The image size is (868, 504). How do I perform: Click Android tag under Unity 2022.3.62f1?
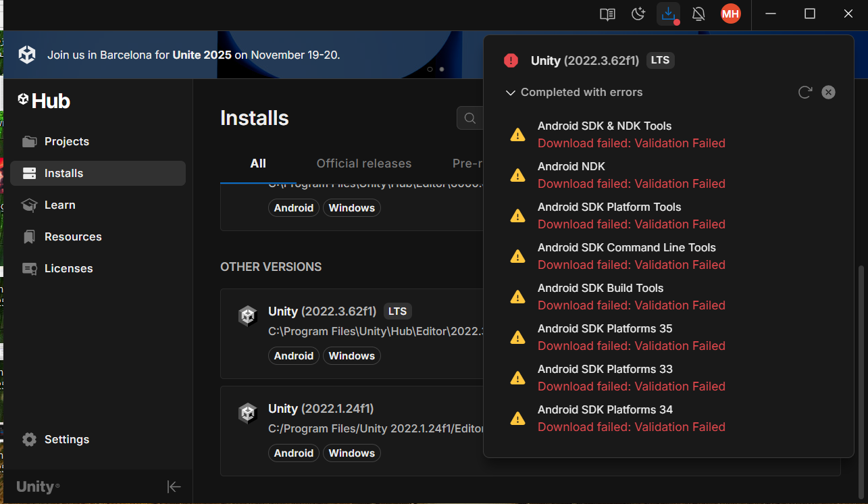pos(294,356)
